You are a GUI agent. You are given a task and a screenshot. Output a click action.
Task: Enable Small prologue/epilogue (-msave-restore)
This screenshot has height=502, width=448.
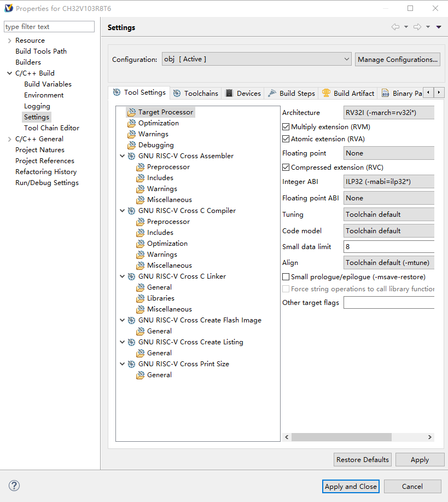pyautogui.click(x=286, y=276)
